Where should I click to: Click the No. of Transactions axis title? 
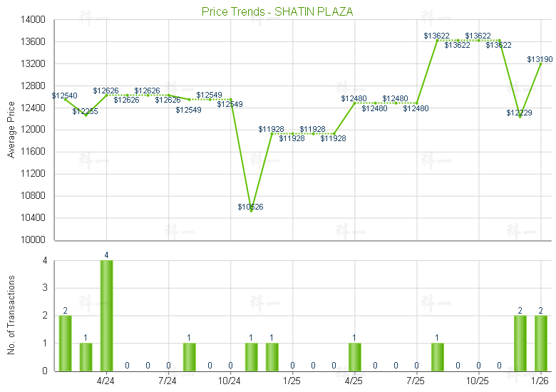11,315
